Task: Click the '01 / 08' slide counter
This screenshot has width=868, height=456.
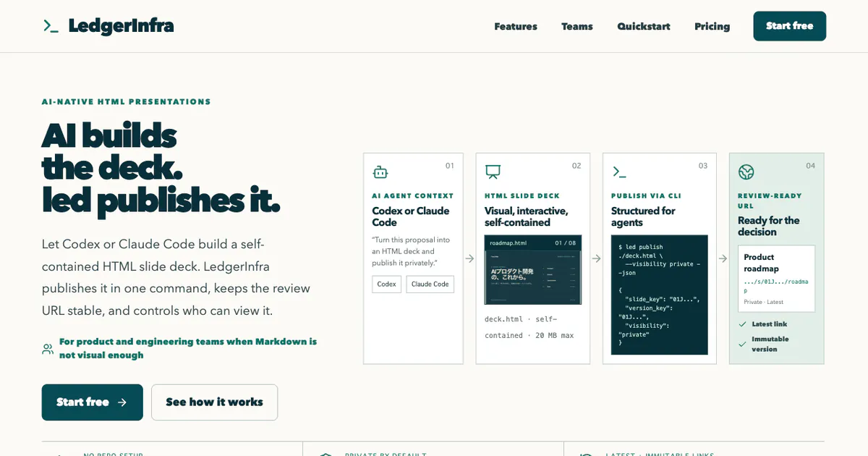Action: [566, 243]
